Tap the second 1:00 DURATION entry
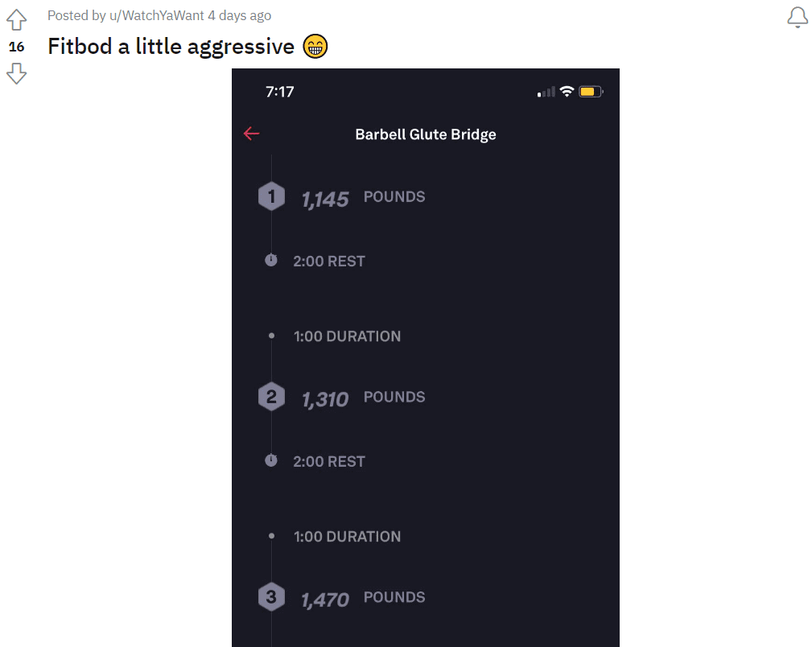Viewport: 812px width, 647px height. [347, 537]
